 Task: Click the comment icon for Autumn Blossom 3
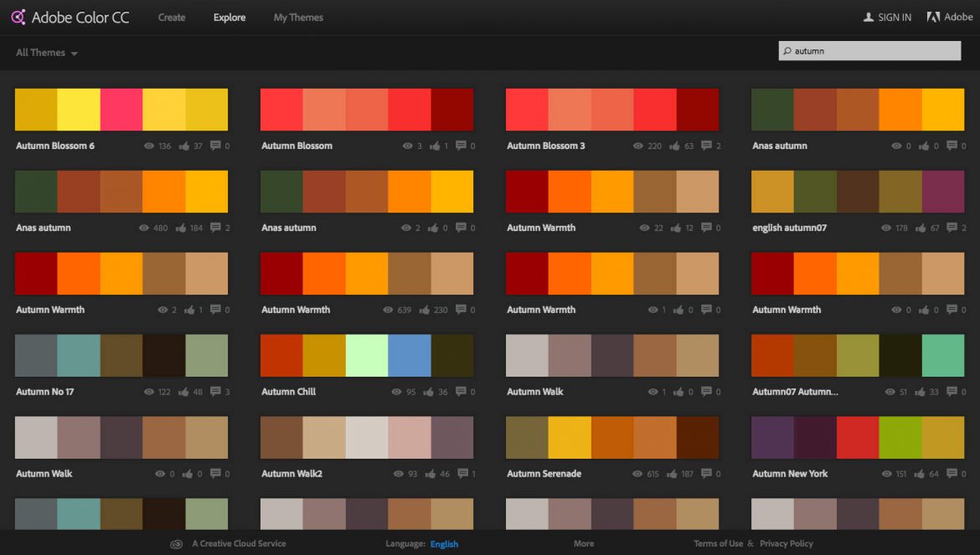(707, 146)
